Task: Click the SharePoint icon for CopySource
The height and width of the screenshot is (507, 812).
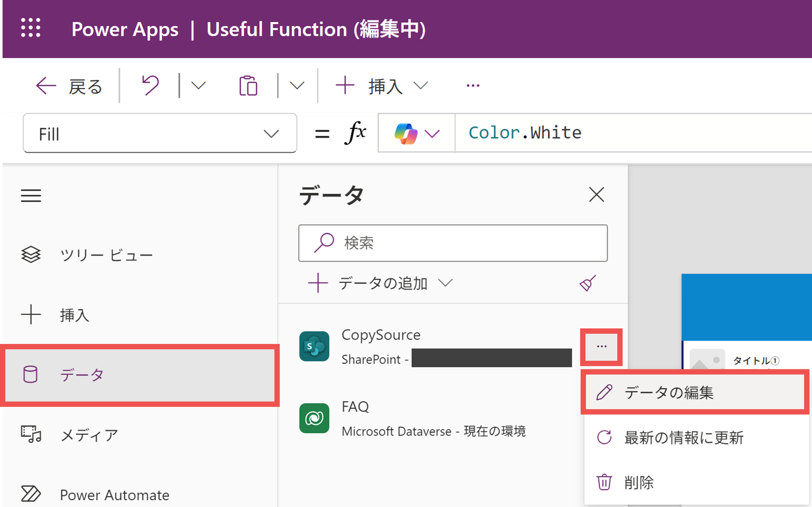Action: 314,346
